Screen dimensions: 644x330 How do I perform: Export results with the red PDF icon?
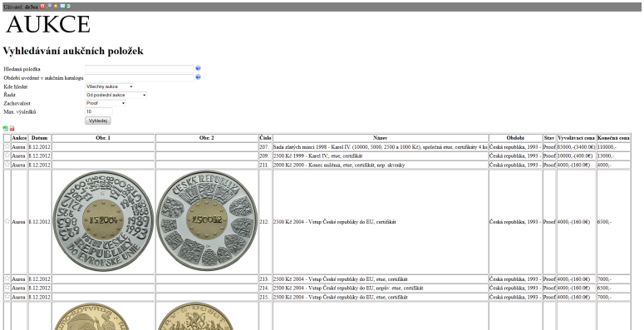point(12,129)
